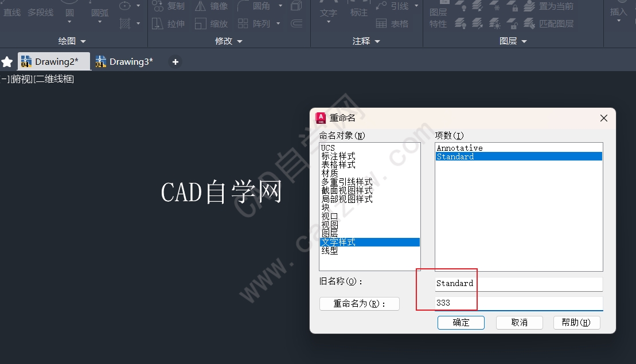Select the Copy (复制) tool
The width and height of the screenshot is (636, 364).
tap(168, 6)
